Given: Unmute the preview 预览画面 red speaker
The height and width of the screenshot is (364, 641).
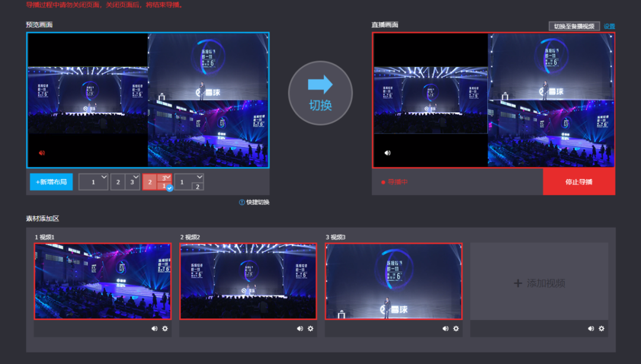Looking at the screenshot, I should point(42,153).
